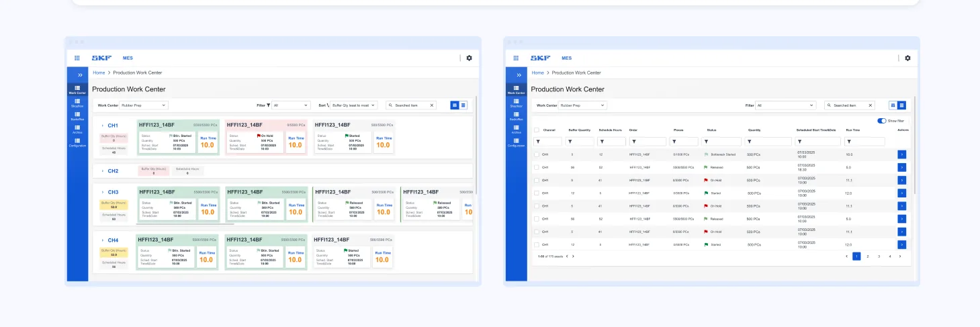Select Shopfloor icon in left window sidebar
The width and height of the screenshot is (980, 327).
click(x=77, y=102)
